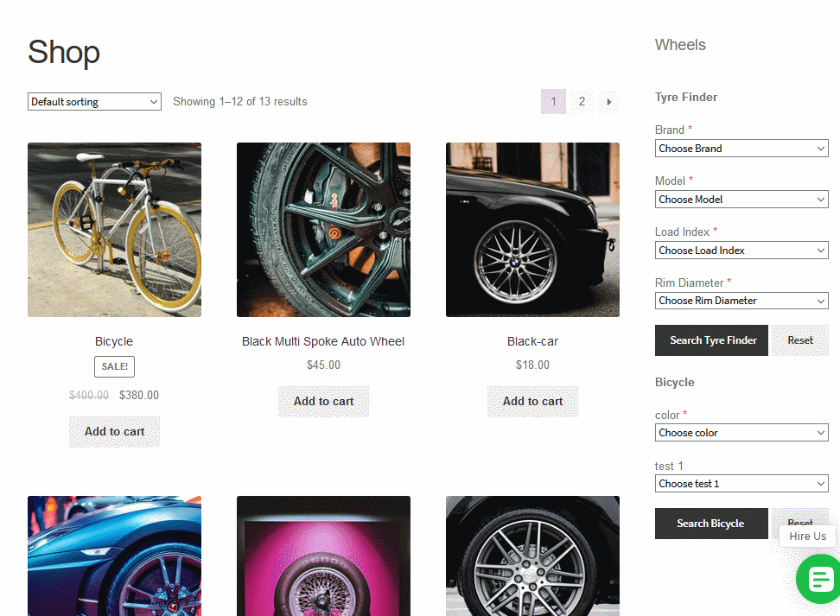Click the Search Tyre Finder button
The image size is (840, 616).
(x=711, y=340)
